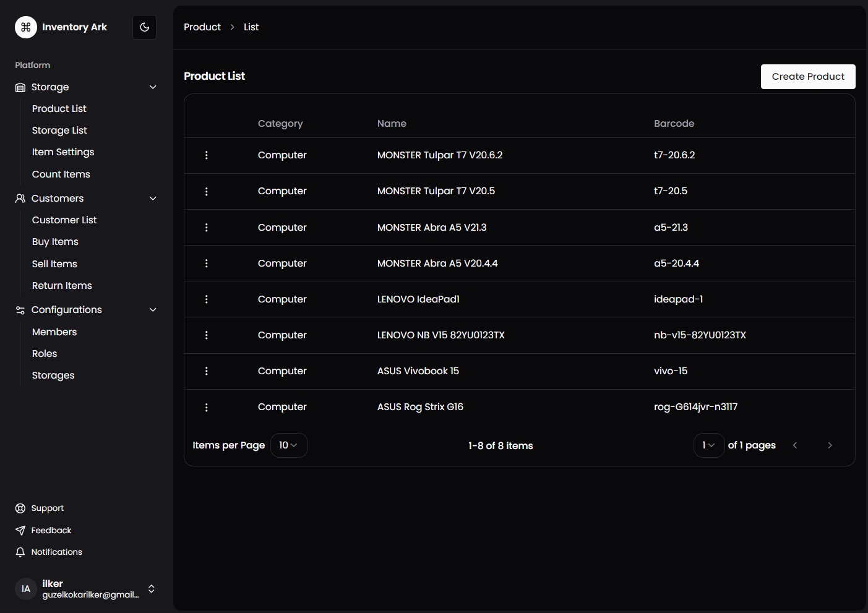Click the name LENOVO IdeaPad1
Image resolution: width=868 pixels, height=613 pixels.
tap(418, 299)
